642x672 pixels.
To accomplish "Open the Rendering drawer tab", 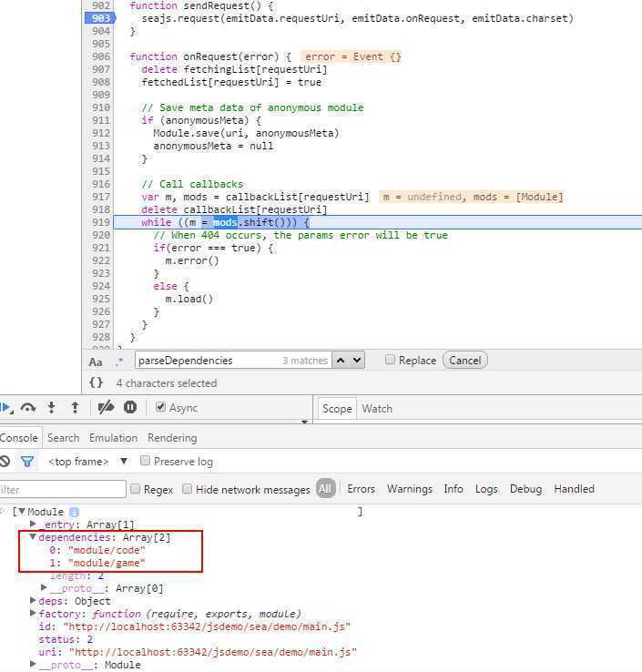I will point(172,438).
